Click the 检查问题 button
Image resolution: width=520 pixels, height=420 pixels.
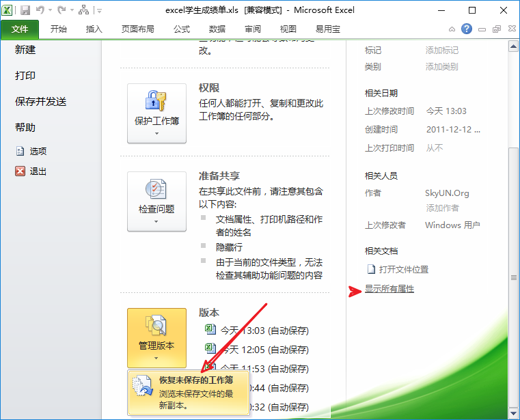click(x=157, y=201)
